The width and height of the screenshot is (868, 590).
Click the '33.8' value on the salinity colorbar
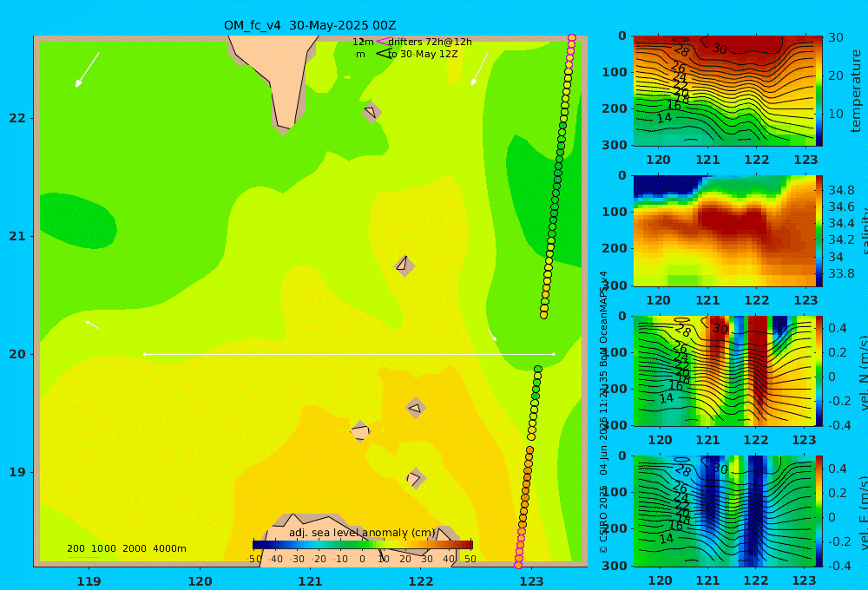[841, 273]
